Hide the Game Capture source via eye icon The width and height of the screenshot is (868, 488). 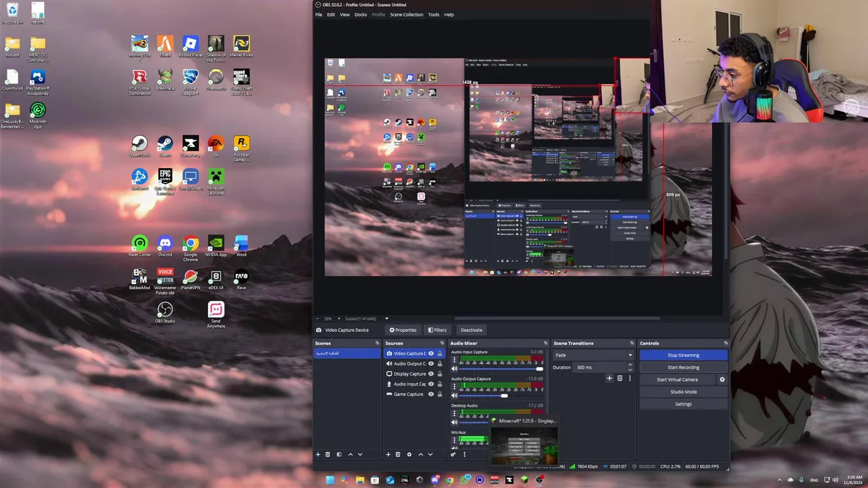[431, 394]
